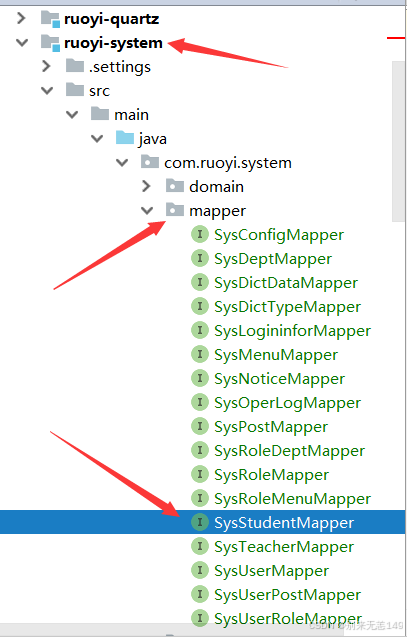
Task: Open the SysOperLogMapper file
Action: pyautogui.click(x=288, y=403)
